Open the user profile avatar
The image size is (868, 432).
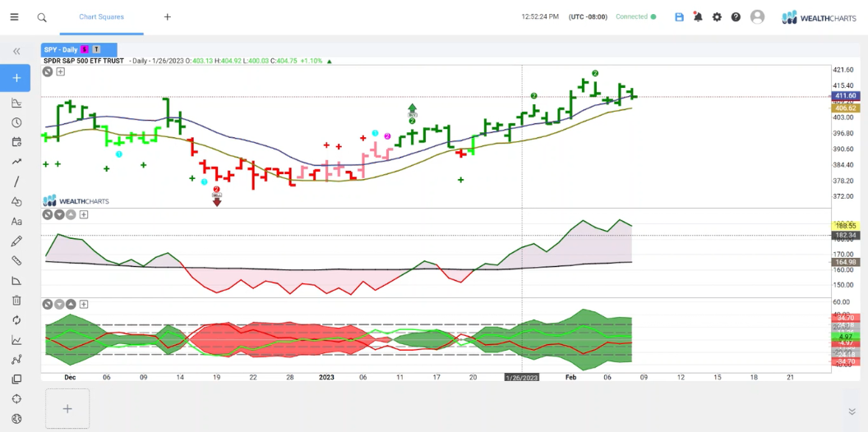757,17
